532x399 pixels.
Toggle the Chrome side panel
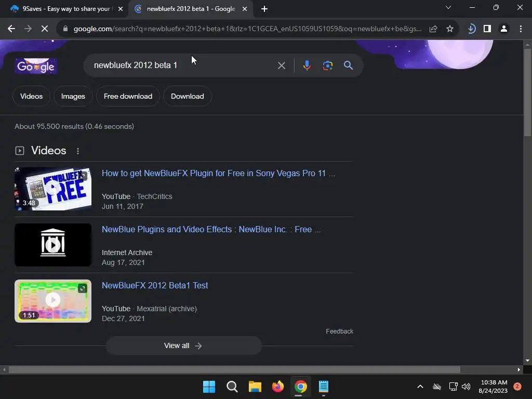[487, 29]
